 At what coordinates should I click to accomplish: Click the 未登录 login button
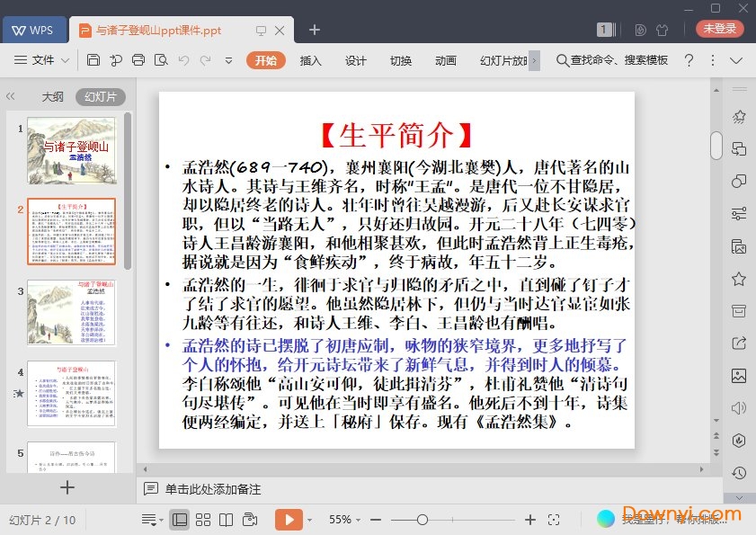(719, 29)
